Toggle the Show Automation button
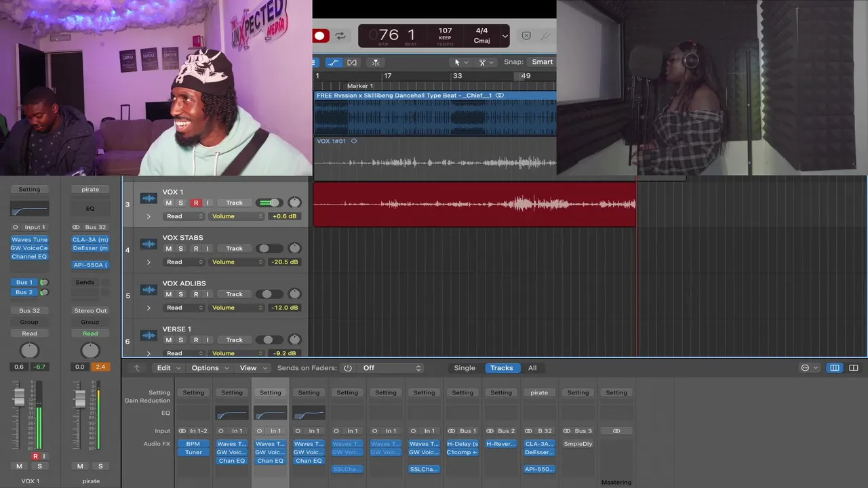868x488 pixels. (333, 62)
